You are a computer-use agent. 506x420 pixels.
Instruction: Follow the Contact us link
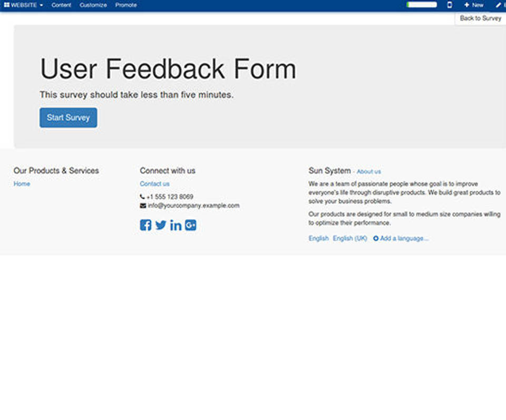click(x=154, y=184)
